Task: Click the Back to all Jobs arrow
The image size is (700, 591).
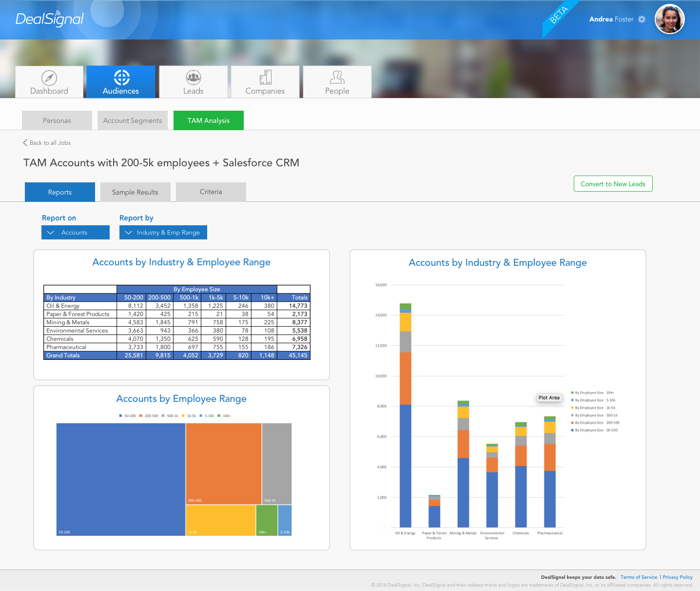Action: [25, 143]
